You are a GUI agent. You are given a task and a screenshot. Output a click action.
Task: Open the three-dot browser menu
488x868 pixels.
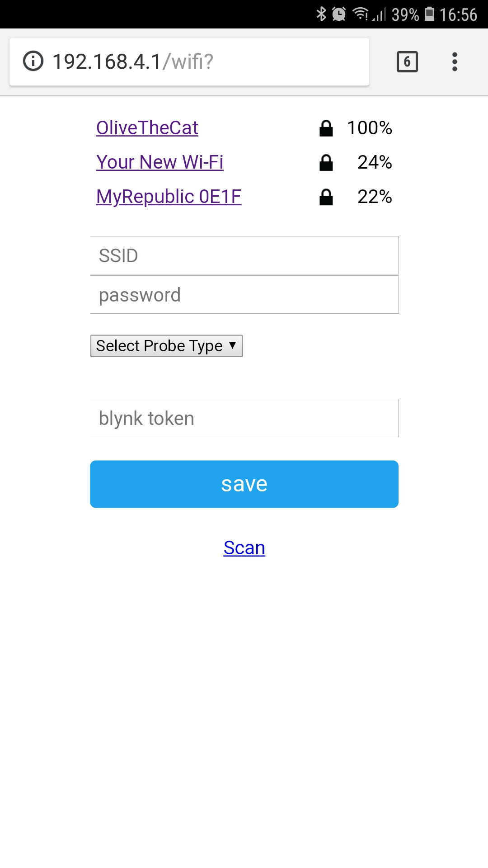point(455,62)
